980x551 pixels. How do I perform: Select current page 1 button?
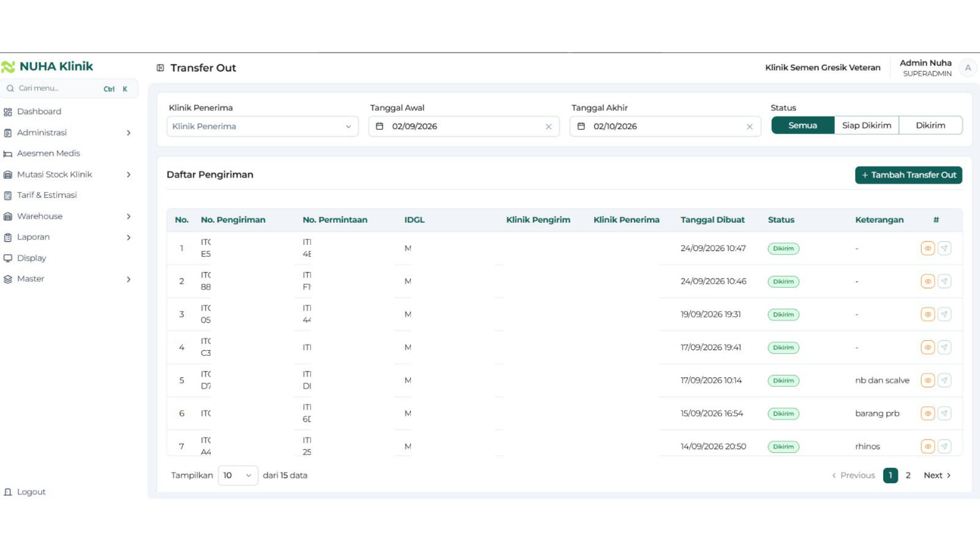[x=891, y=476]
